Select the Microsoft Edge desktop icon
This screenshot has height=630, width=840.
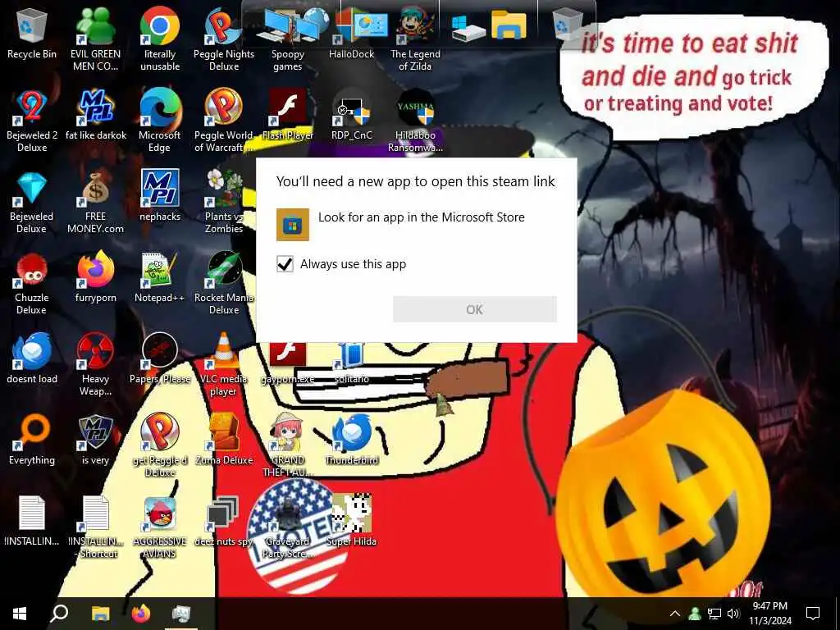coord(160,107)
